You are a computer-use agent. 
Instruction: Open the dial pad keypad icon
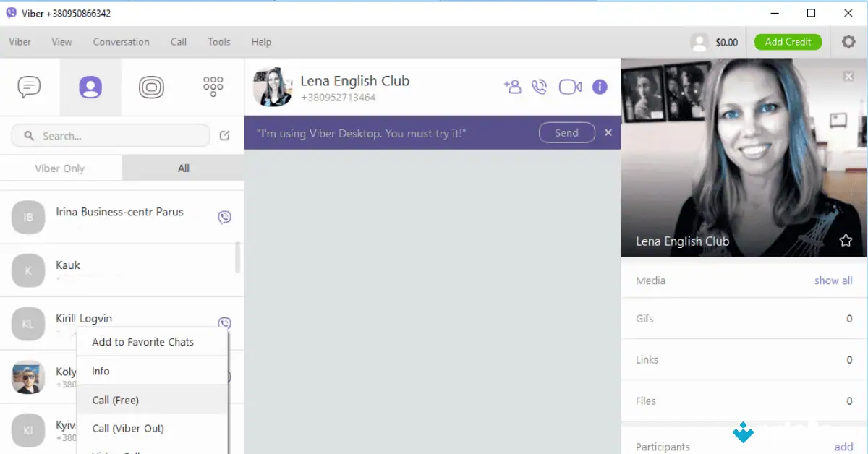pos(212,86)
